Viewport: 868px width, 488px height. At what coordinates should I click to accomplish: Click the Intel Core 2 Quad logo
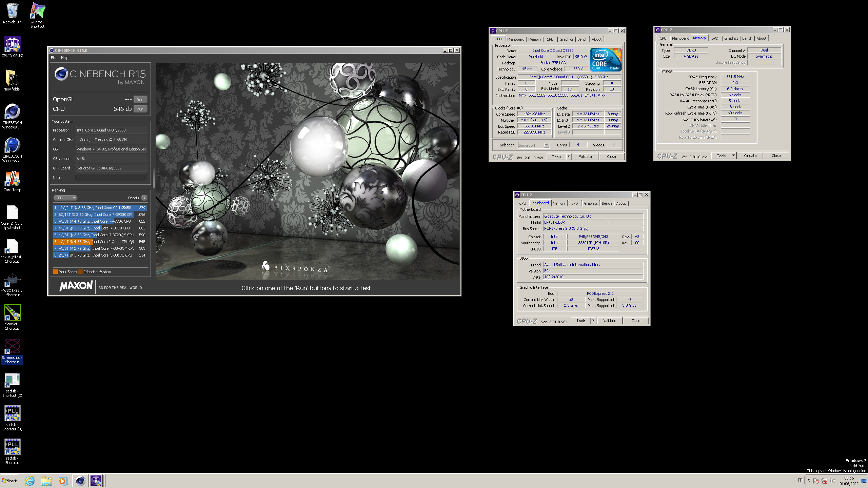point(606,60)
